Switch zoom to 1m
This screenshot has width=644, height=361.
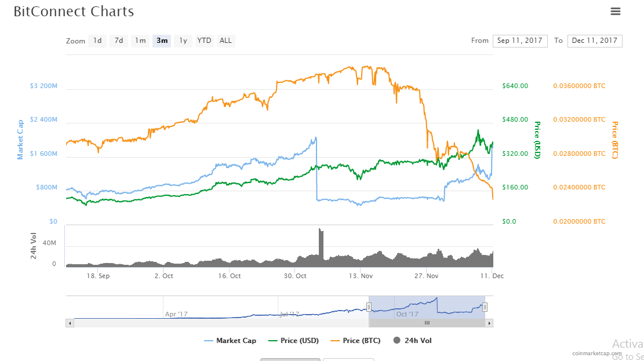(140, 41)
